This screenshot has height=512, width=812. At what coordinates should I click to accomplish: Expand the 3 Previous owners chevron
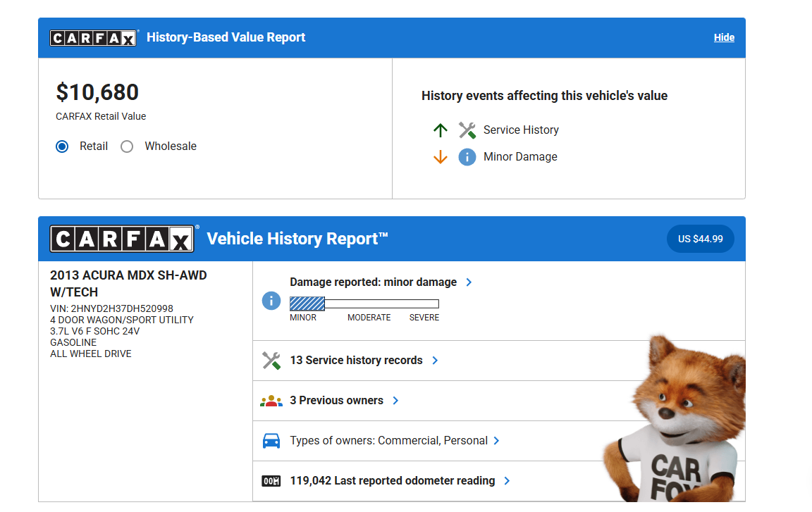395,401
